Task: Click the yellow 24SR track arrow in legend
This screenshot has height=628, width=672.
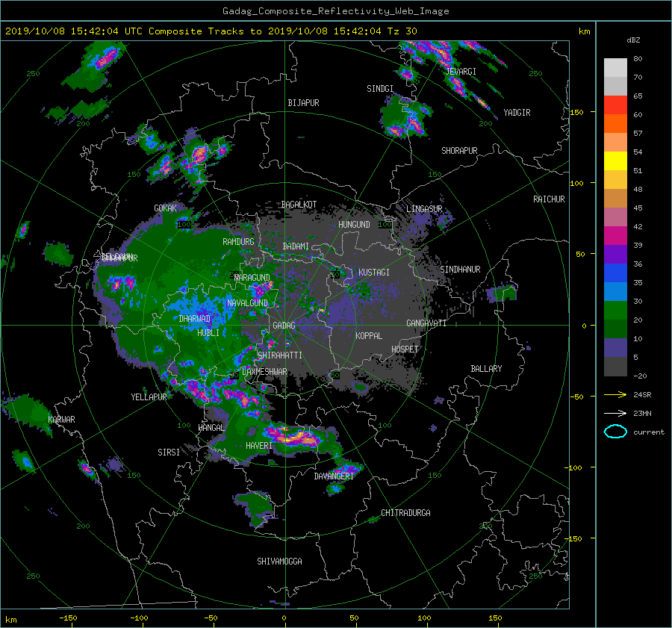Action: (x=615, y=394)
